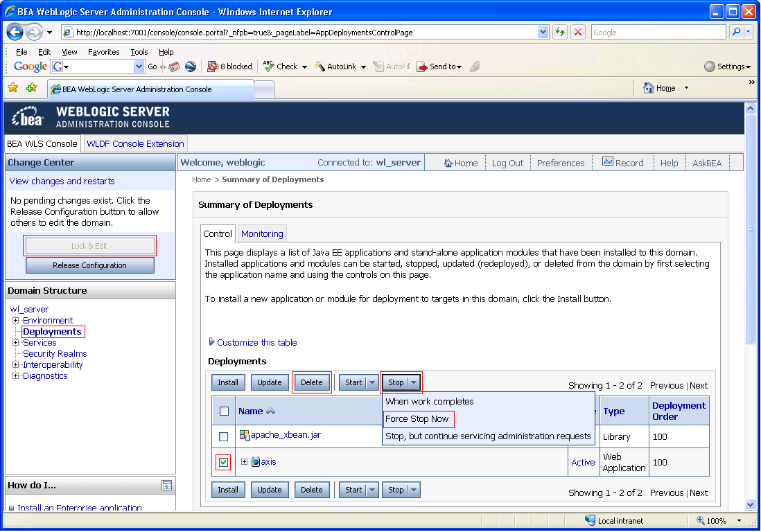Click the Home icon in console toolbar
Image resolution: width=761 pixels, height=532 pixels.
tap(448, 163)
